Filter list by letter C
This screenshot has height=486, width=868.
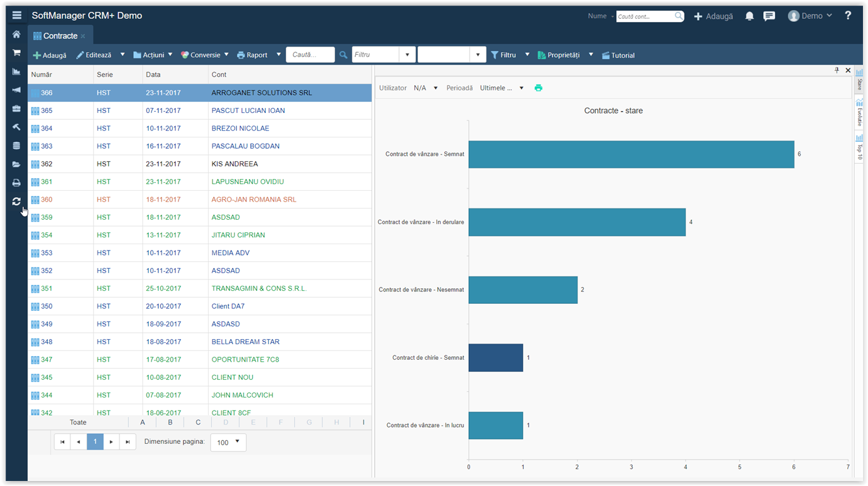198,423
